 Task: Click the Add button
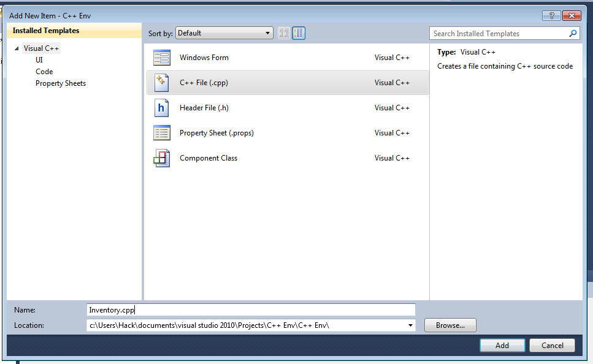(x=502, y=345)
